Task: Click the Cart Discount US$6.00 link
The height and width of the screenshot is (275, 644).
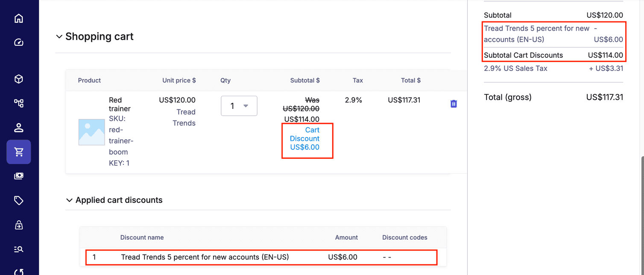Action: point(305,138)
